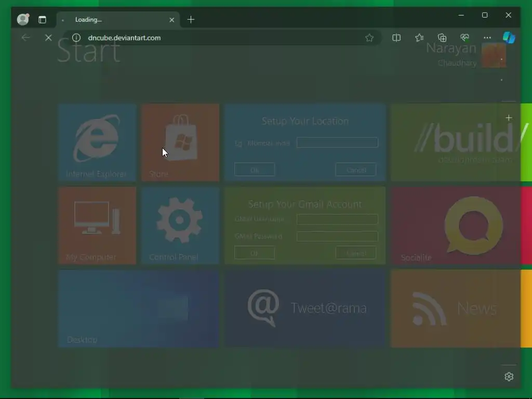532x399 pixels.
Task: Select the Loading tab
Action: [118, 20]
